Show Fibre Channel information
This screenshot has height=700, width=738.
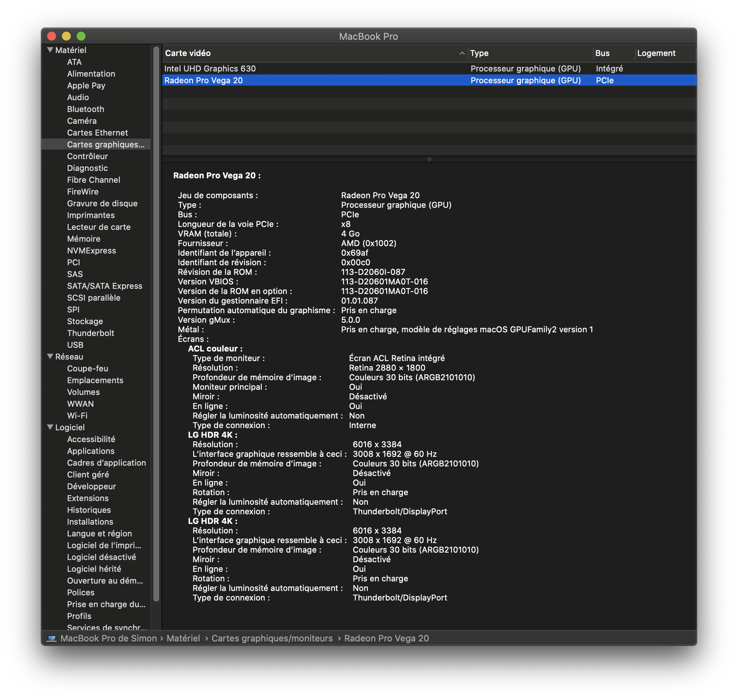pyautogui.click(x=94, y=180)
